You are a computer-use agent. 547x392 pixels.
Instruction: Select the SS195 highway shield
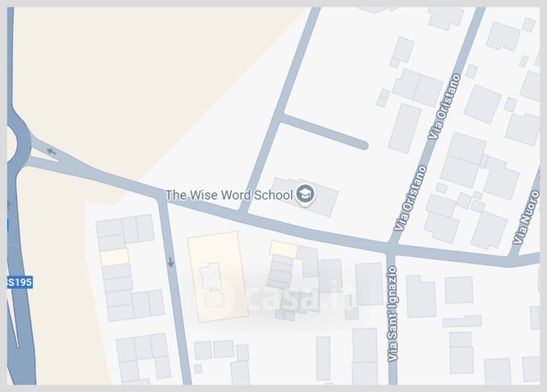click(20, 282)
